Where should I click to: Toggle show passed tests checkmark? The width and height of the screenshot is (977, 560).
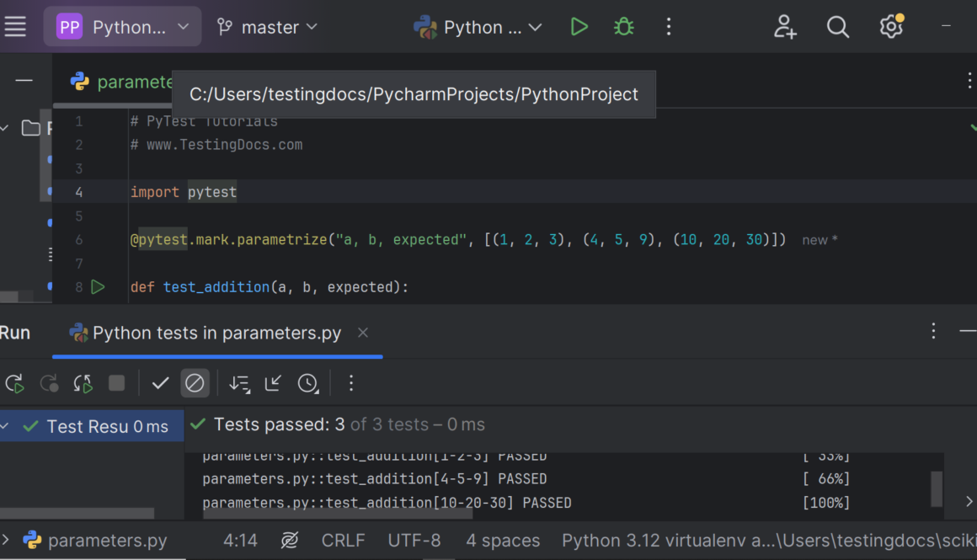point(160,384)
